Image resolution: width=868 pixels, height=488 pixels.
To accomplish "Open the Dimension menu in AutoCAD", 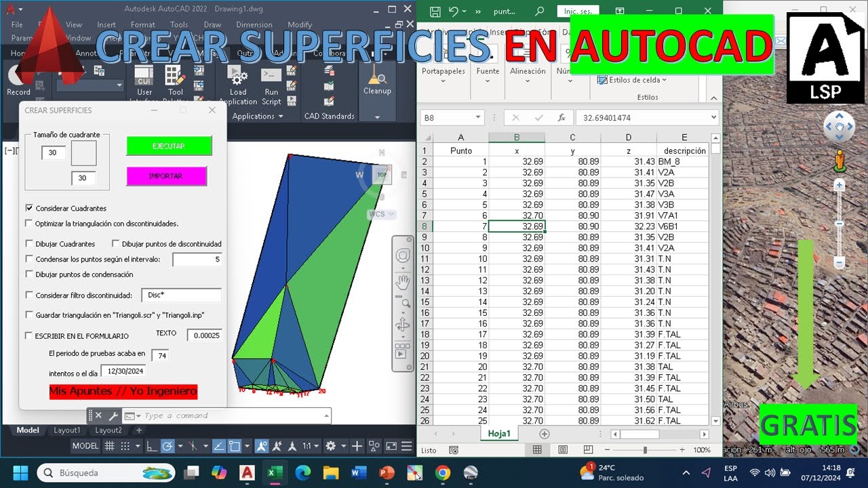I will pos(254,25).
